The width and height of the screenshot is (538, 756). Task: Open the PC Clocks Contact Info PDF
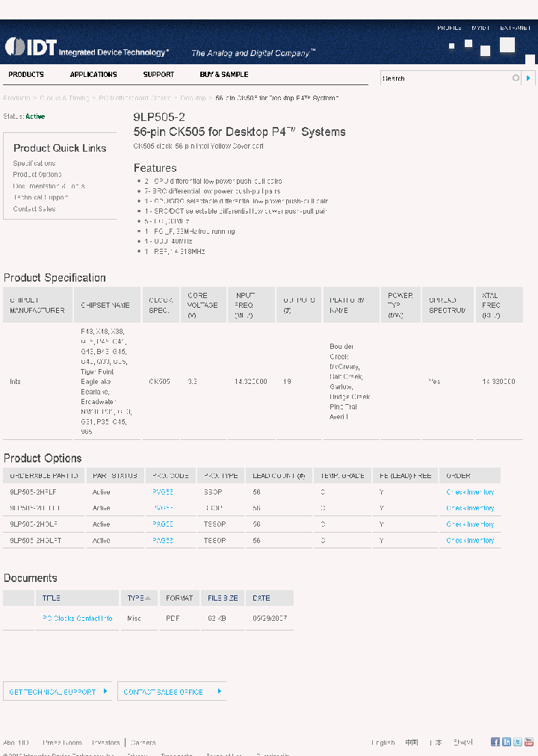pyautogui.click(x=76, y=618)
